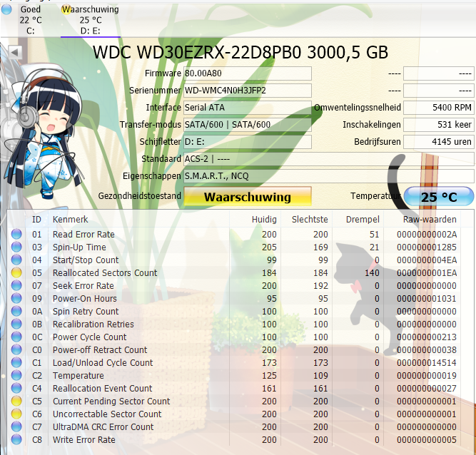Viewport: 476px width, 455px height.
Task: Select the Power-On Hours row text
Action: 85,299
